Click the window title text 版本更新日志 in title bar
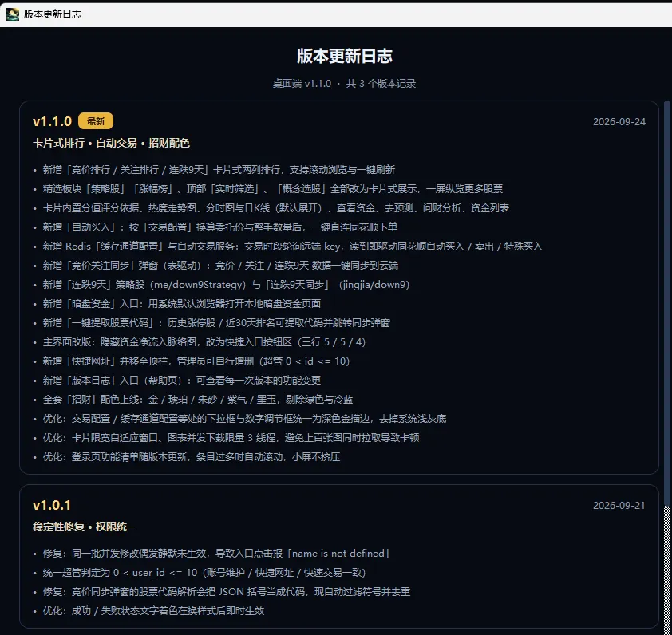 coord(53,14)
